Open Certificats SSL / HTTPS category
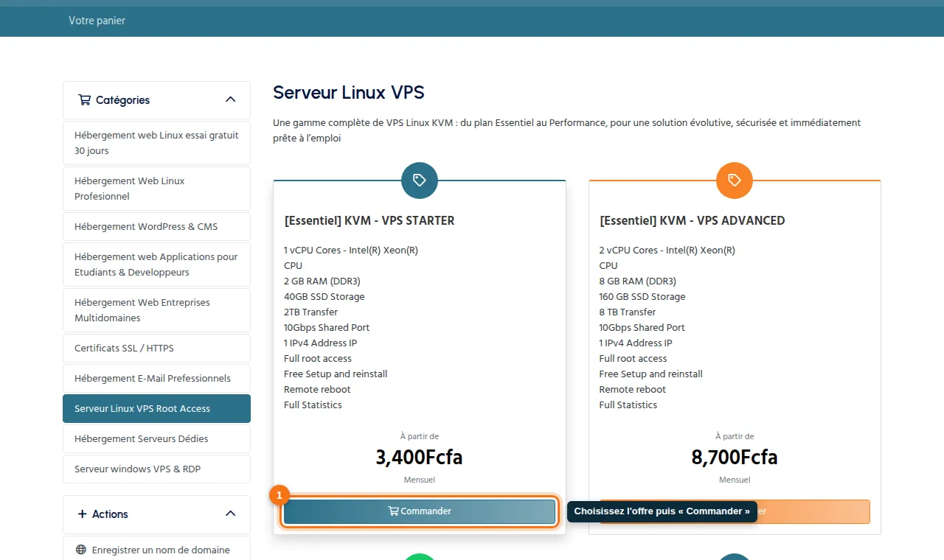 [x=156, y=348]
